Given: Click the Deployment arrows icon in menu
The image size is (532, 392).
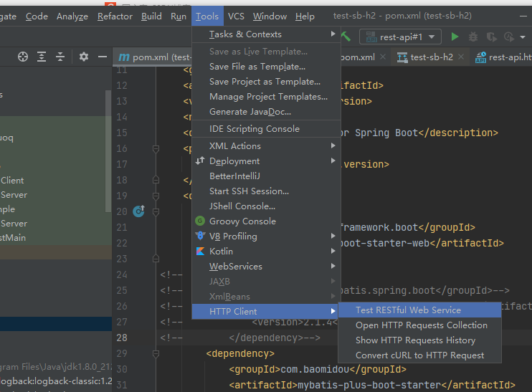Looking at the screenshot, I should pyautogui.click(x=200, y=161).
